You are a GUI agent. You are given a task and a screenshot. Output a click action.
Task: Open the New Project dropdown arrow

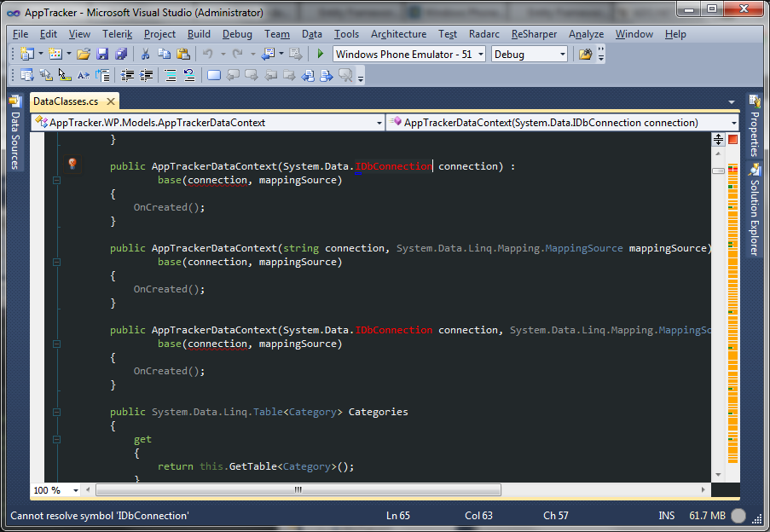pos(41,54)
